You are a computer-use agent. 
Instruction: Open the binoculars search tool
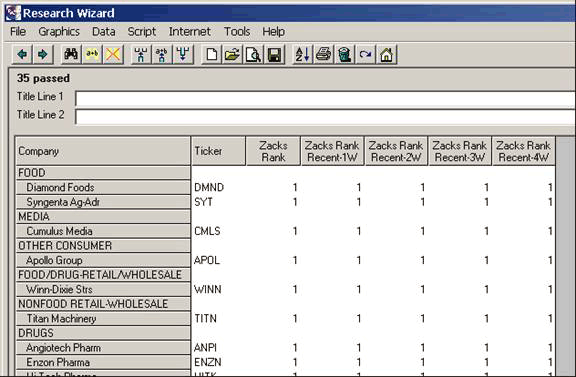pos(71,55)
